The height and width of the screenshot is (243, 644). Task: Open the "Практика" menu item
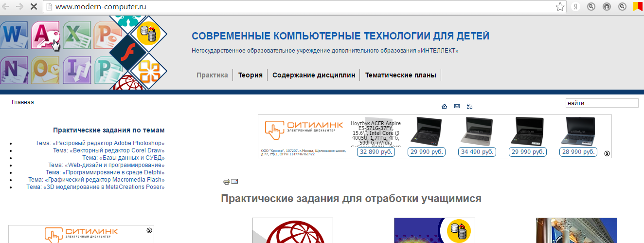pyautogui.click(x=212, y=75)
